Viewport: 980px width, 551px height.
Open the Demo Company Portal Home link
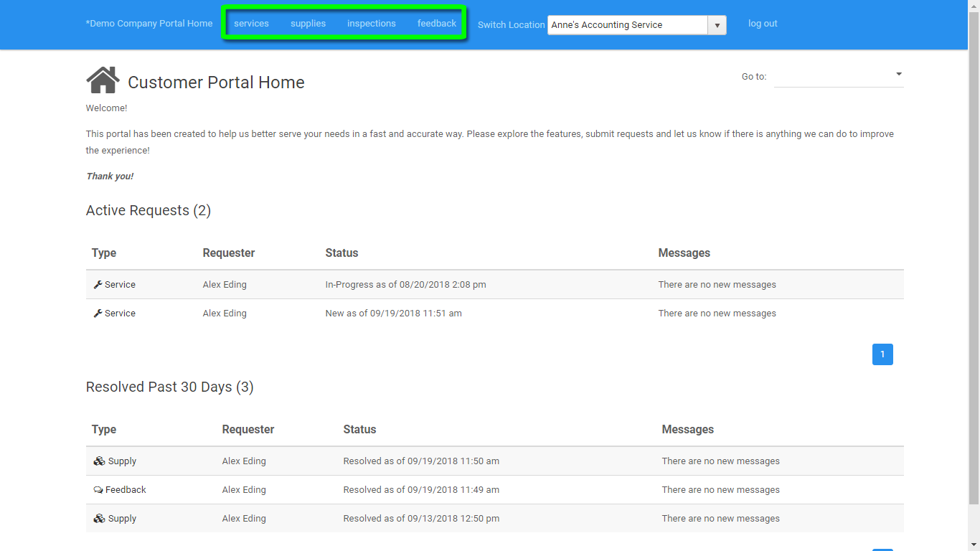(x=149, y=23)
